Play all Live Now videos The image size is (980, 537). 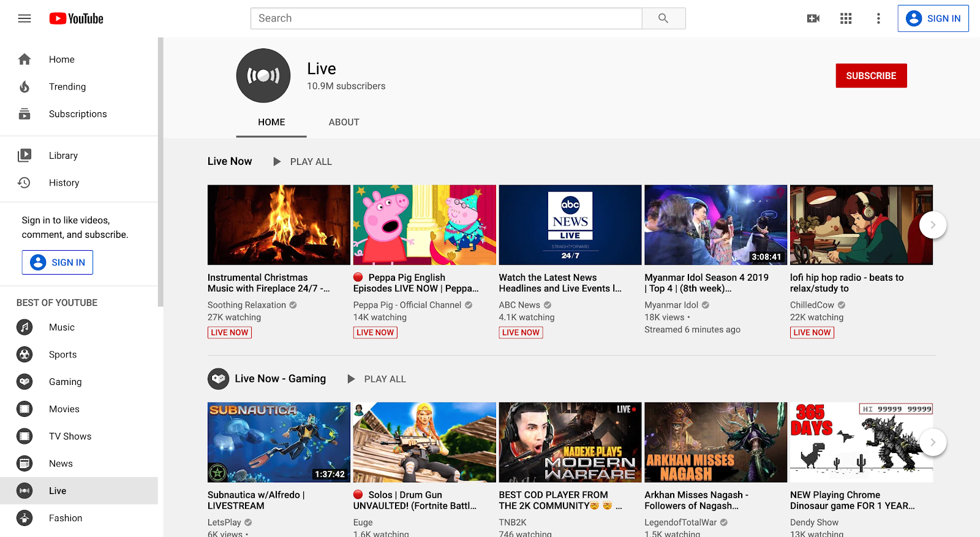click(303, 162)
